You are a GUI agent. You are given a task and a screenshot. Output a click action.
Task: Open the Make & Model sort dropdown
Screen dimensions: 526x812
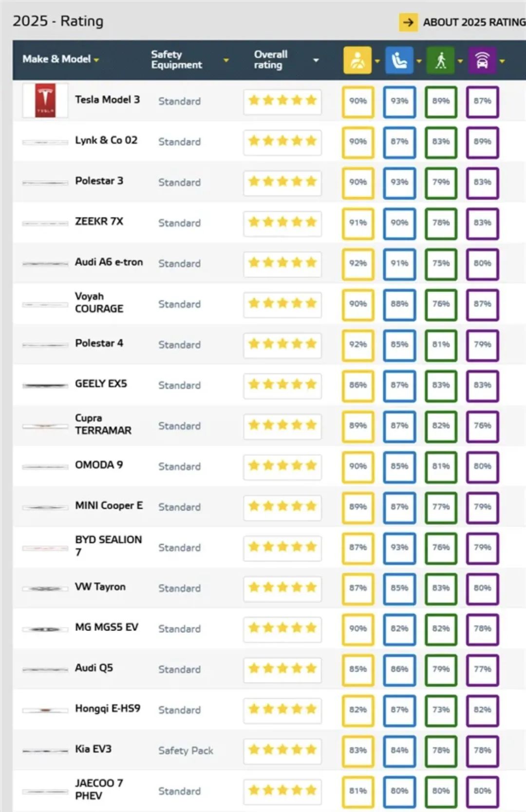[96, 60]
